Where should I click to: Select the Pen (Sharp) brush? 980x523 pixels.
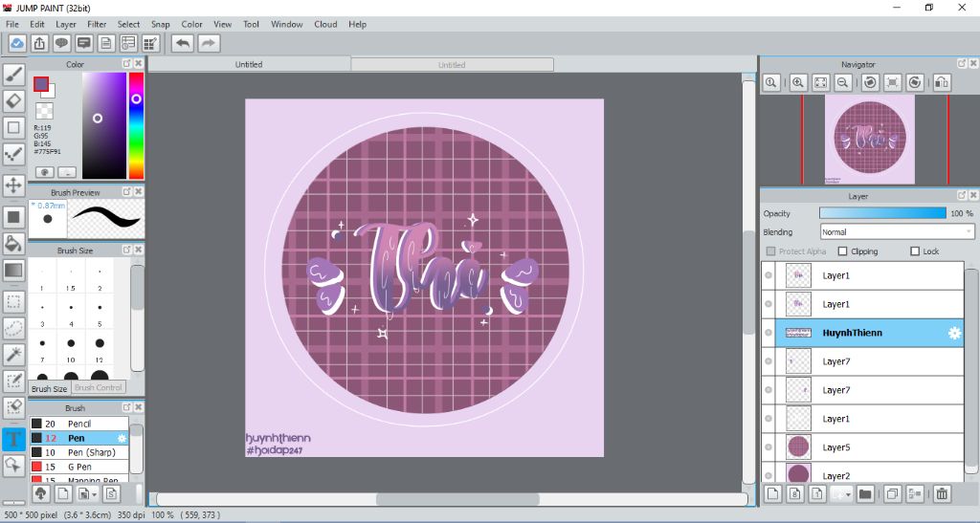click(x=78, y=452)
